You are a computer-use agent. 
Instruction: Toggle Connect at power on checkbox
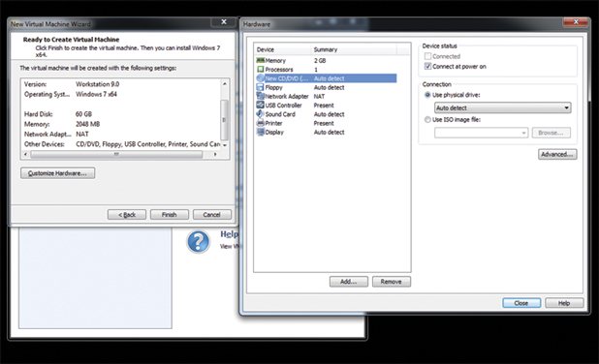pyautogui.click(x=427, y=66)
